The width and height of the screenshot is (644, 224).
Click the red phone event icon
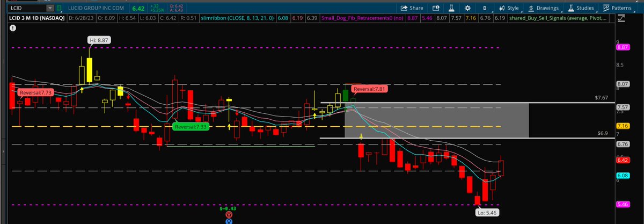[230, 213]
